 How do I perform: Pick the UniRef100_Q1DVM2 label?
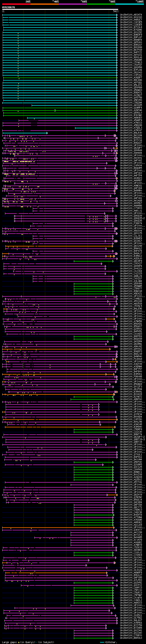click(131, 583)
